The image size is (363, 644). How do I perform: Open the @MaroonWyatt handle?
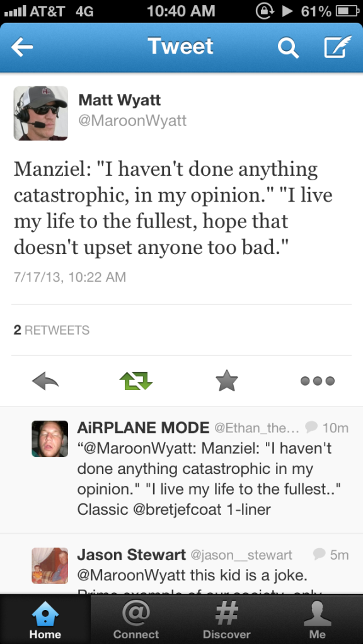coord(132,121)
